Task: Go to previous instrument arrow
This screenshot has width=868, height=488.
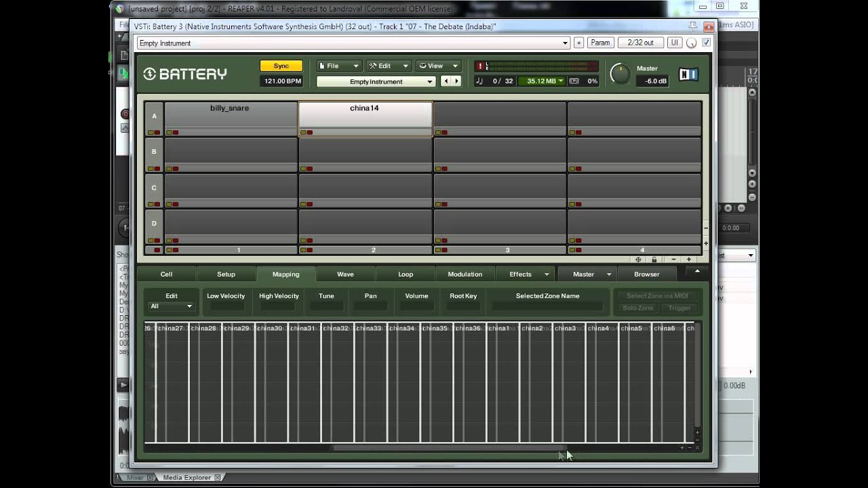Action: click(x=446, y=81)
